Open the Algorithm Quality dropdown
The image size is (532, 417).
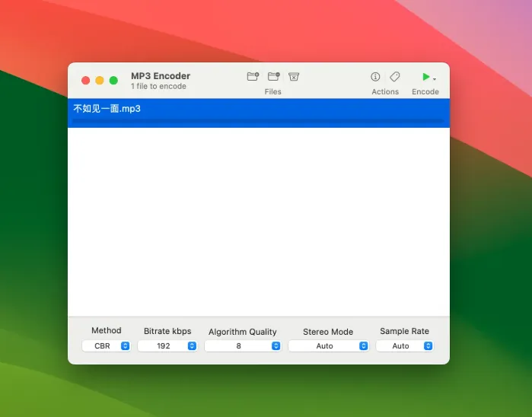[243, 345]
